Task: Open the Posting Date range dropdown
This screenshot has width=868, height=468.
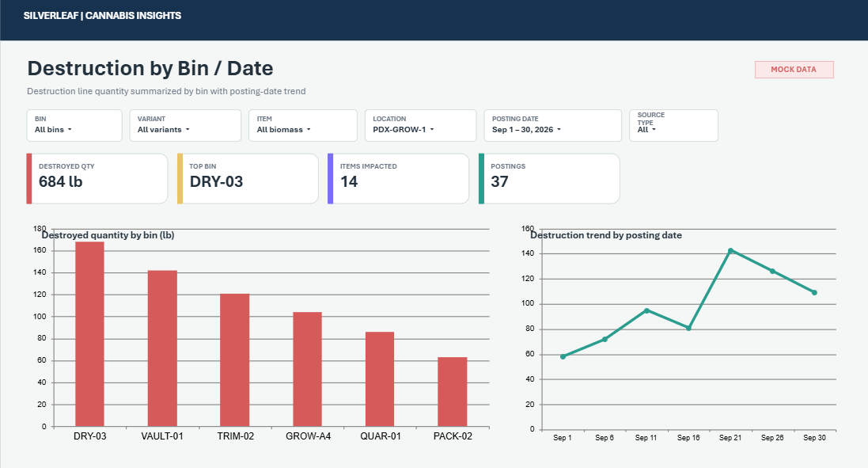Action: pyautogui.click(x=552, y=125)
